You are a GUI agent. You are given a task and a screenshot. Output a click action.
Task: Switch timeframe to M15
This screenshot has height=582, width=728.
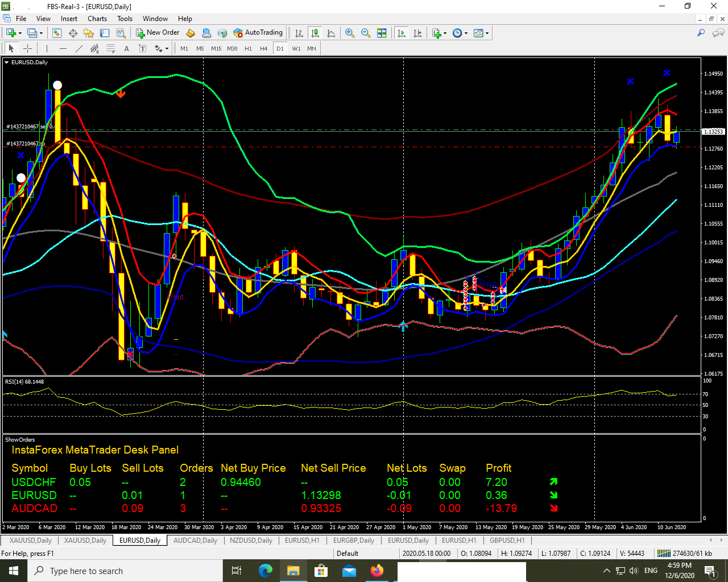216,48
